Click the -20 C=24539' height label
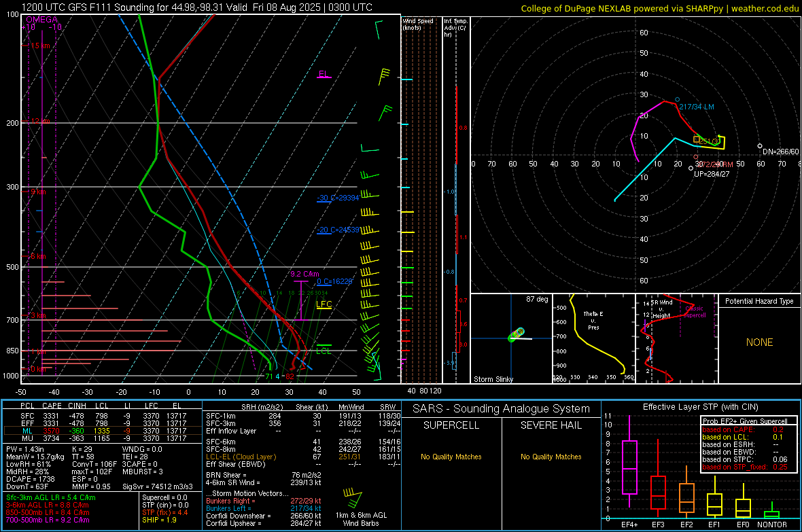This screenshot has height=532, width=802. (x=338, y=230)
